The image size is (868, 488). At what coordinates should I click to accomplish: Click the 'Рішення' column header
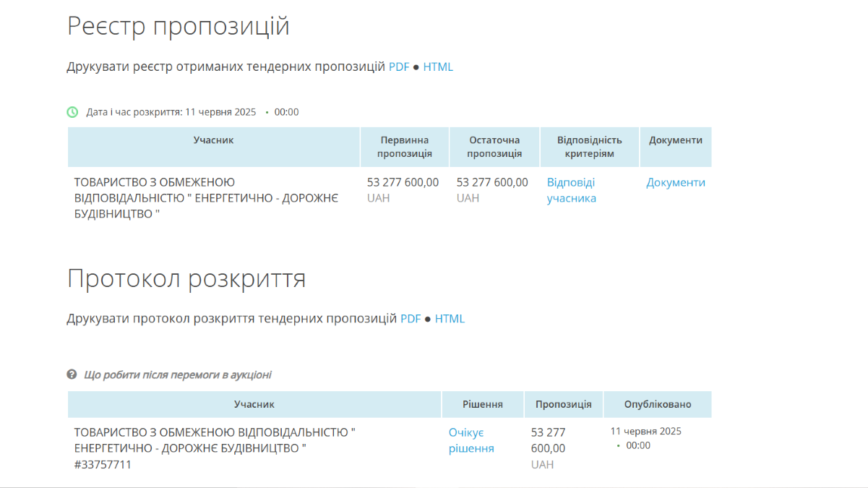click(x=483, y=404)
